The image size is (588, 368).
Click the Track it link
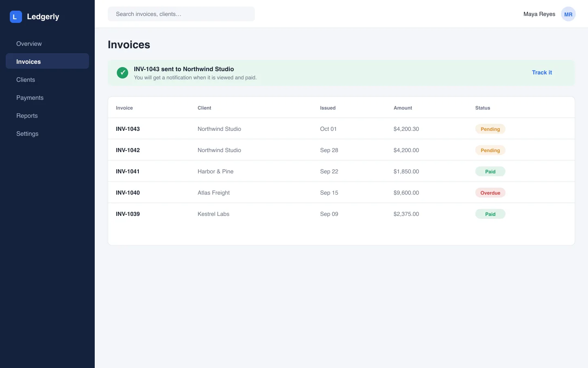coord(542,72)
